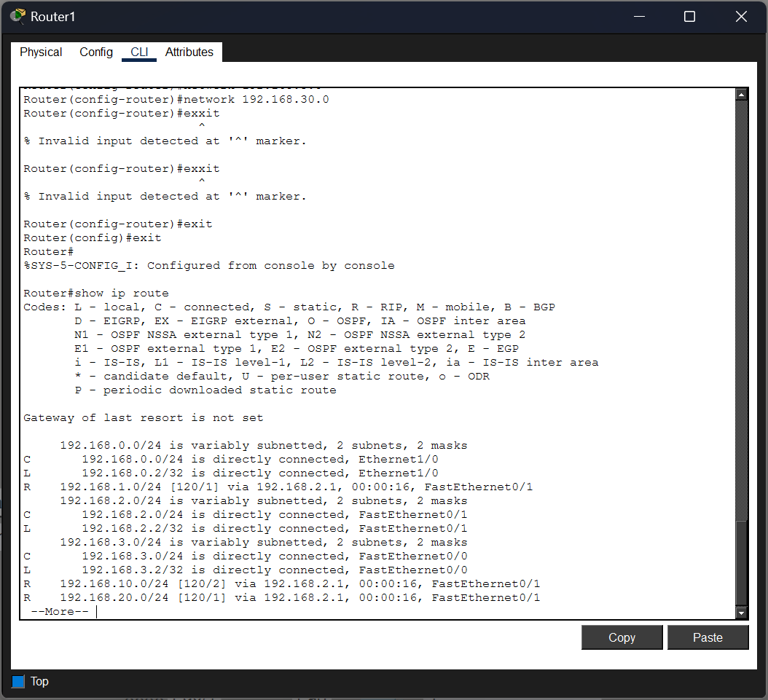768x700 pixels.
Task: Click the 'Gateway of last resort' line
Action: (144, 417)
